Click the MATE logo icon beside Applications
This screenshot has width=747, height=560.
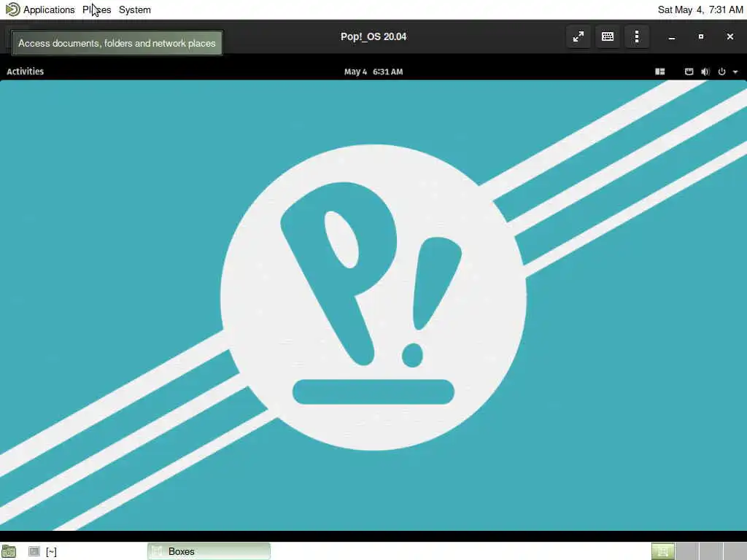tap(12, 9)
